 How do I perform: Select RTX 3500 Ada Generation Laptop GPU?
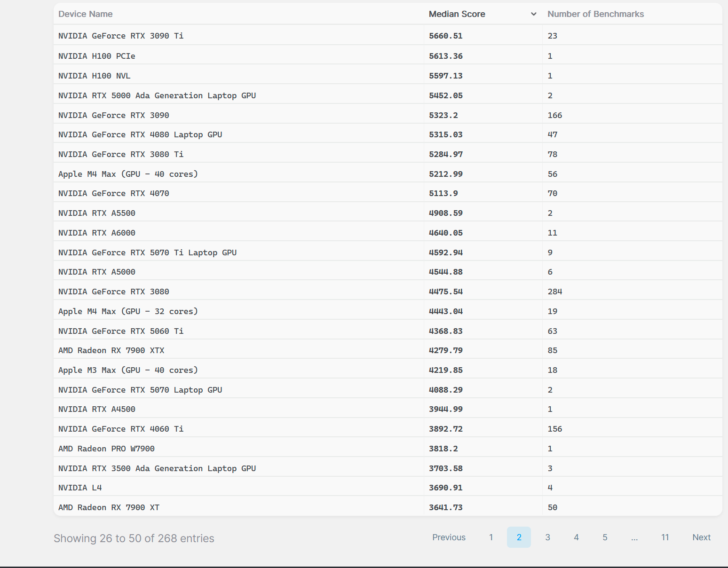pyautogui.click(x=157, y=468)
